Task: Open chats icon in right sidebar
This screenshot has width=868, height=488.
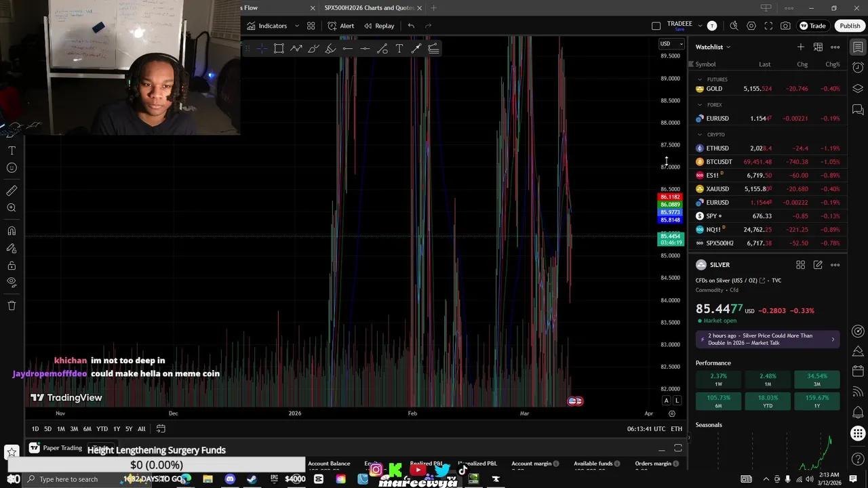Action: coord(858,110)
